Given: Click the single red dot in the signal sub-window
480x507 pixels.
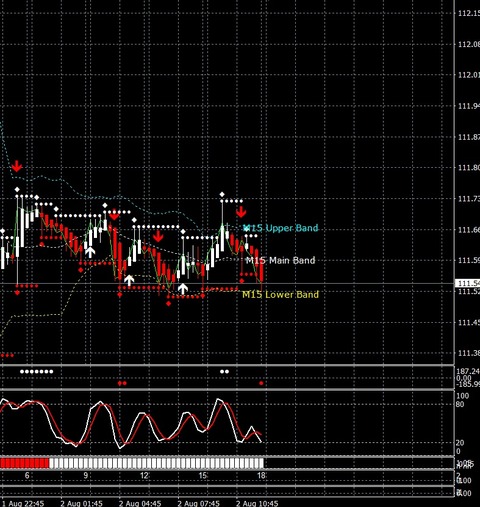Looking at the screenshot, I should pos(261,383).
